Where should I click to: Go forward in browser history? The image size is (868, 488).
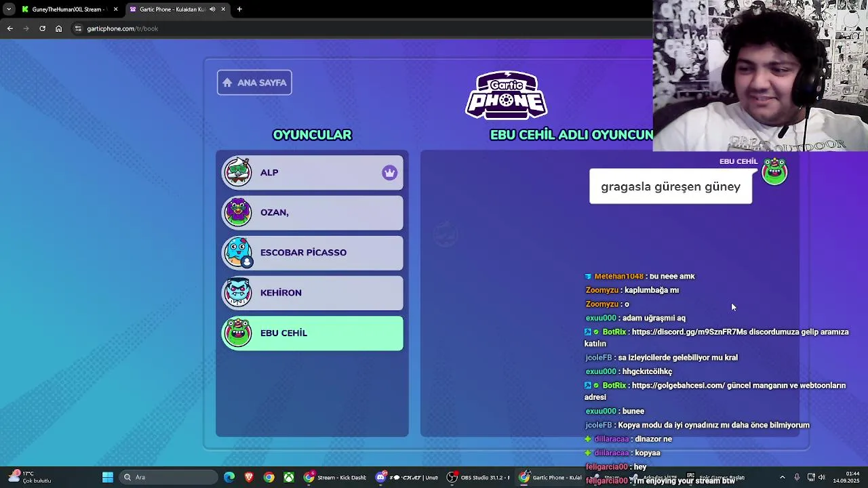click(x=26, y=28)
